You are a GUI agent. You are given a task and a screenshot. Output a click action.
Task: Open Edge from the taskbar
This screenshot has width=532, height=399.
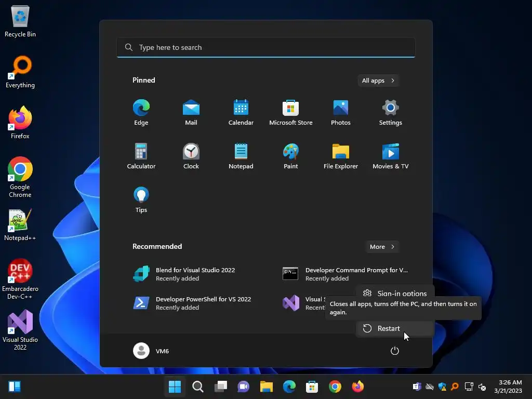(289, 387)
